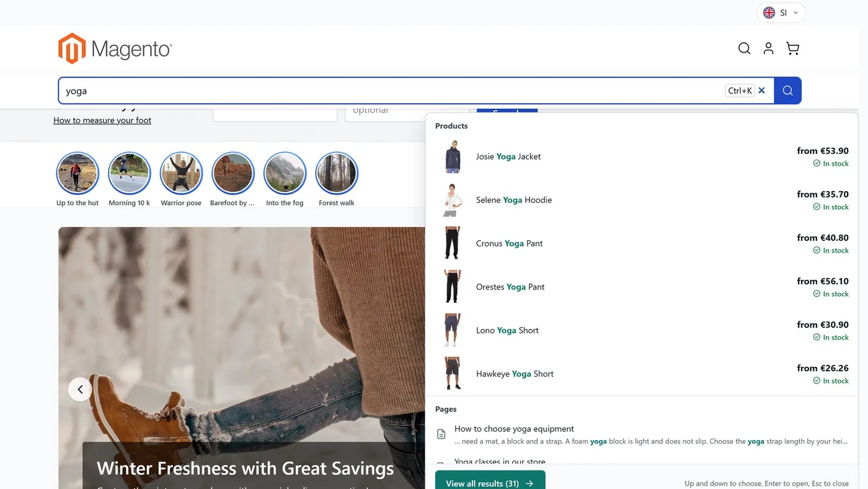Open the header search magnifier icon
Image resolution: width=868 pixels, height=489 pixels.
[744, 48]
